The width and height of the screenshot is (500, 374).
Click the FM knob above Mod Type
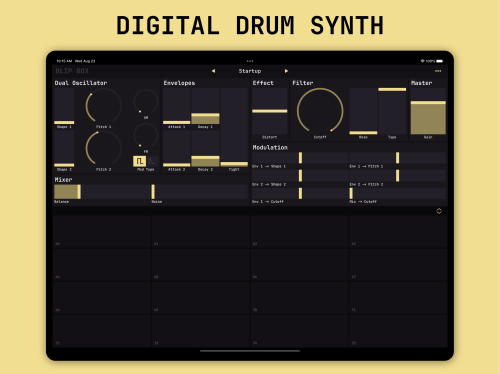[x=146, y=136]
